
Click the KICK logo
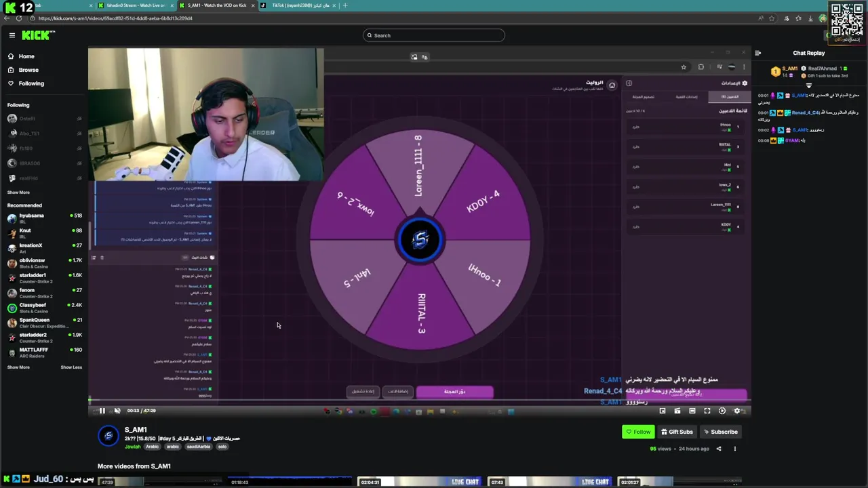(x=38, y=35)
